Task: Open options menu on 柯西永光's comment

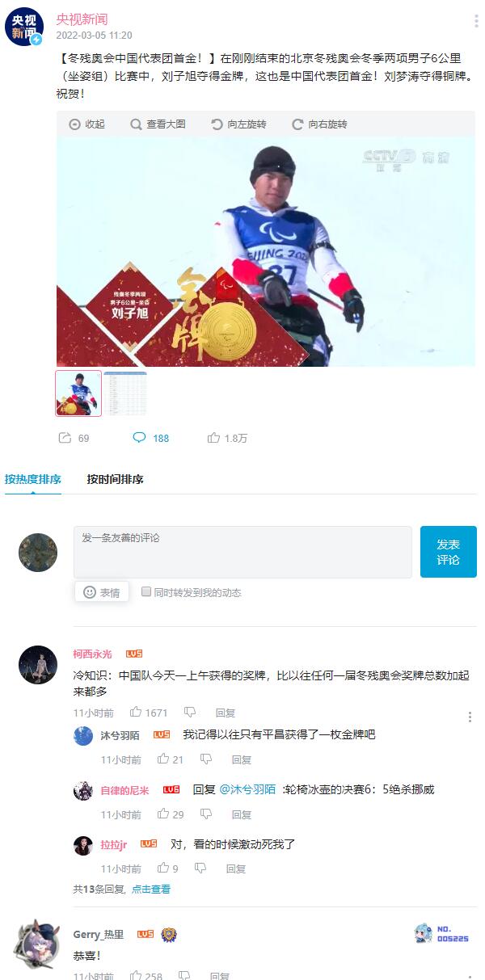Action: coord(470,717)
